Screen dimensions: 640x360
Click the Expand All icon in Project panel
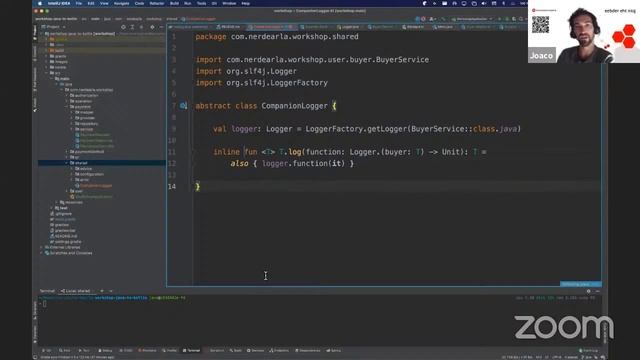(x=132, y=27)
